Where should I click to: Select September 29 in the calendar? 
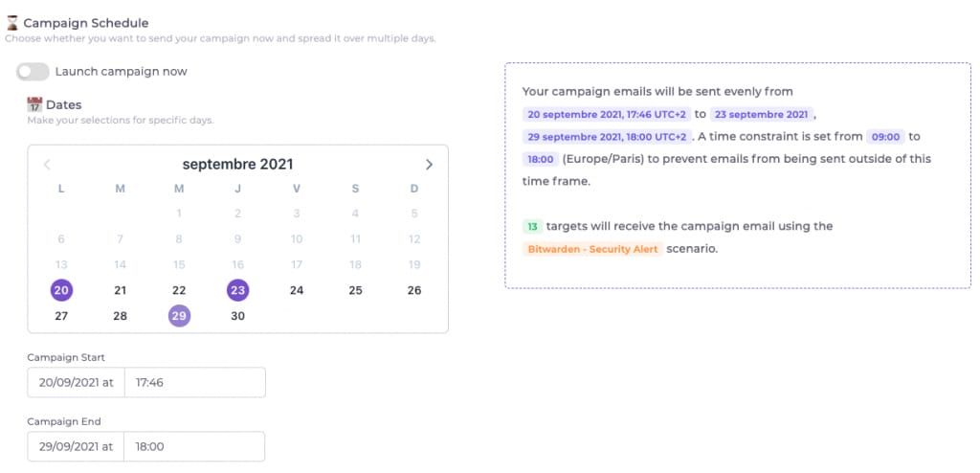179,316
